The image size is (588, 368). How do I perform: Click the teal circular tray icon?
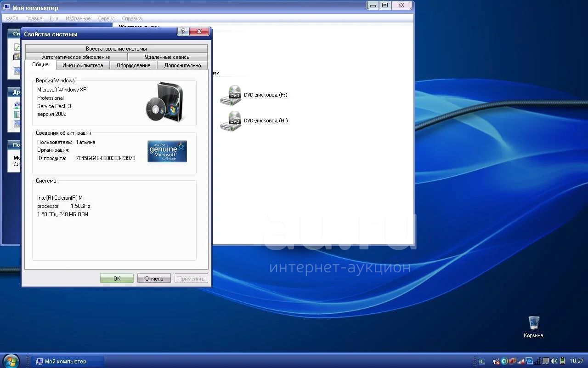coord(504,361)
